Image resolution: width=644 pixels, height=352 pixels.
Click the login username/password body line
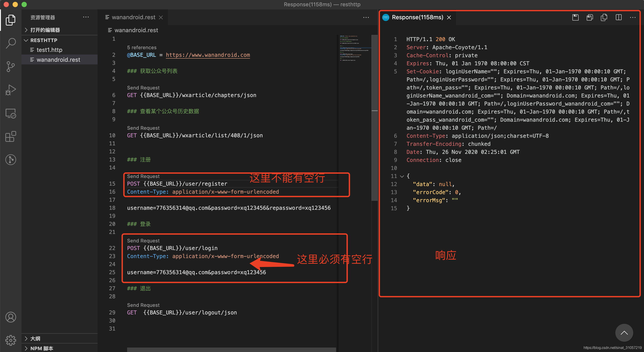[196, 272]
